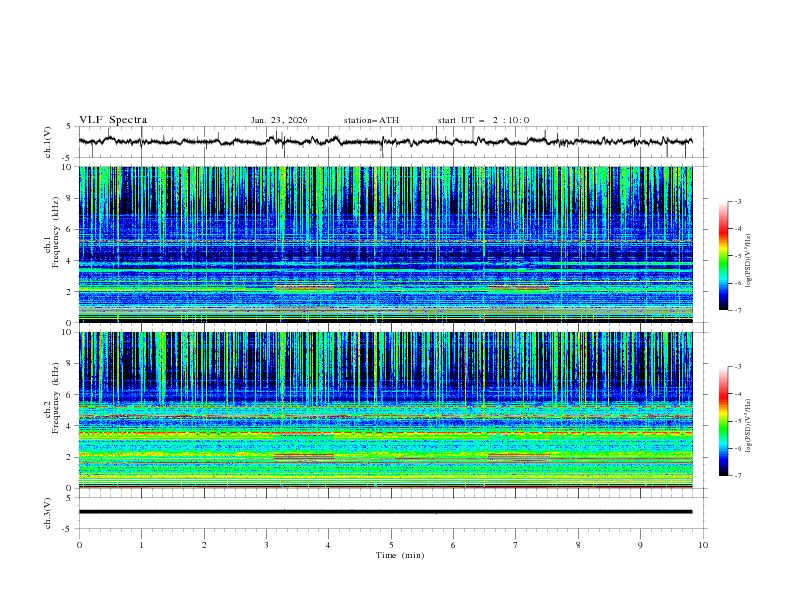Click the "ch.3(V)" axis label
The height and width of the screenshot is (612, 792).
tap(48, 513)
